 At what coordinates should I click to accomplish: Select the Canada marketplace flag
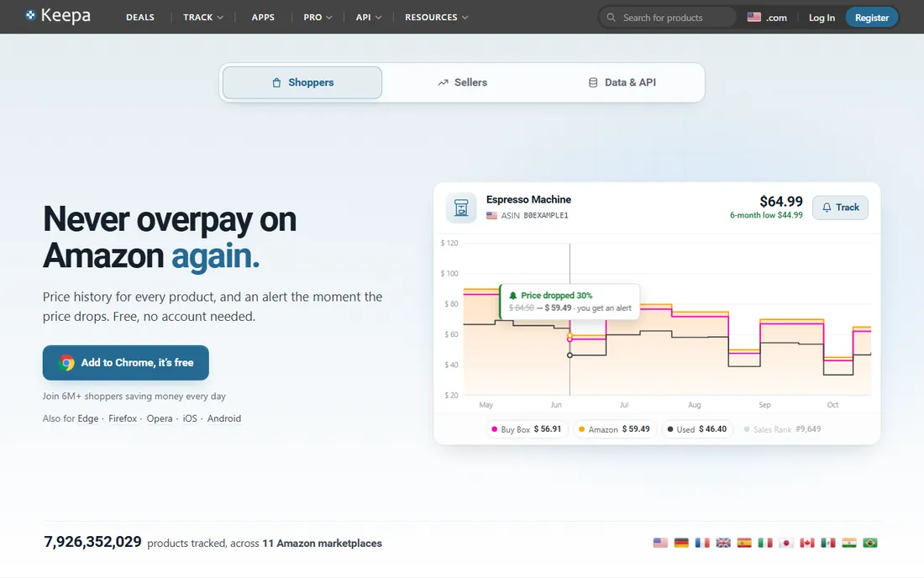tap(806, 543)
